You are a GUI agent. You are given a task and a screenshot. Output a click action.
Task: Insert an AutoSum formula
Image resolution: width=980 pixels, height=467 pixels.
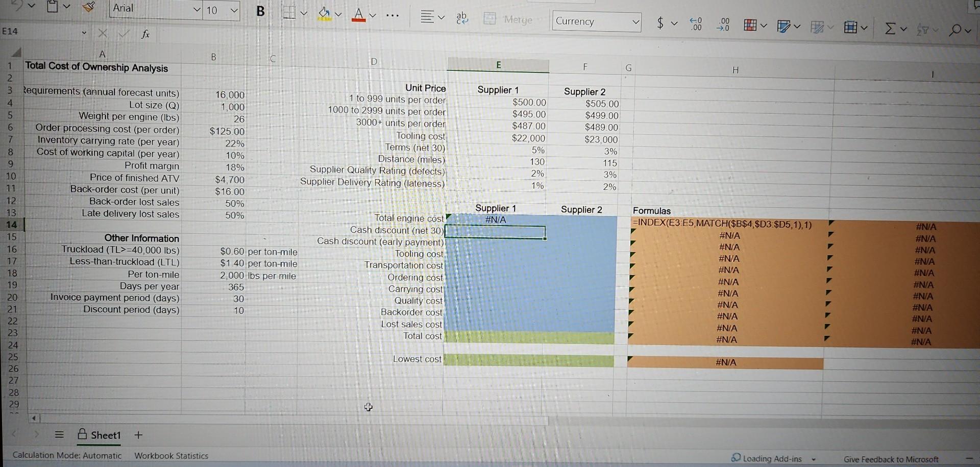[891, 29]
